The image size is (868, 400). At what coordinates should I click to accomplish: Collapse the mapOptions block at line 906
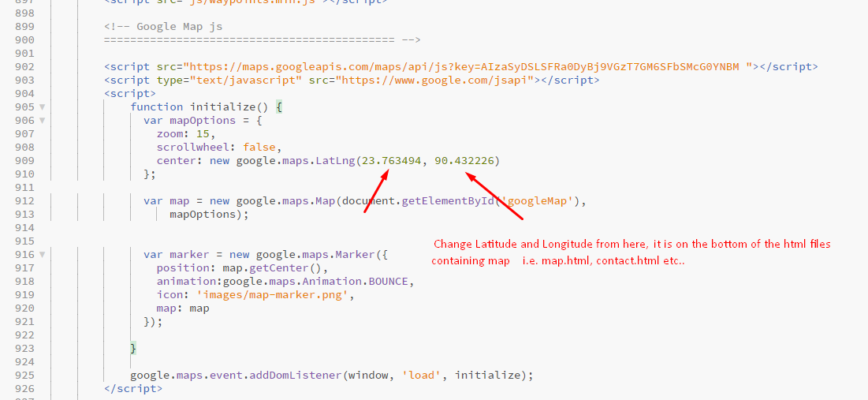point(42,120)
